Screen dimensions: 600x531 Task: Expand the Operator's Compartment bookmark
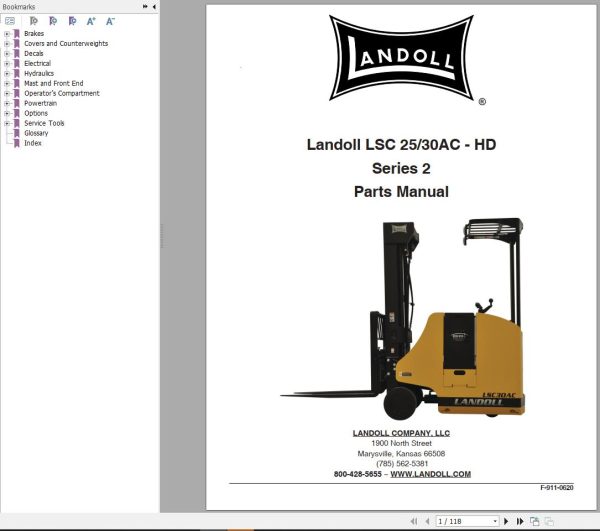pyautogui.click(x=7, y=93)
